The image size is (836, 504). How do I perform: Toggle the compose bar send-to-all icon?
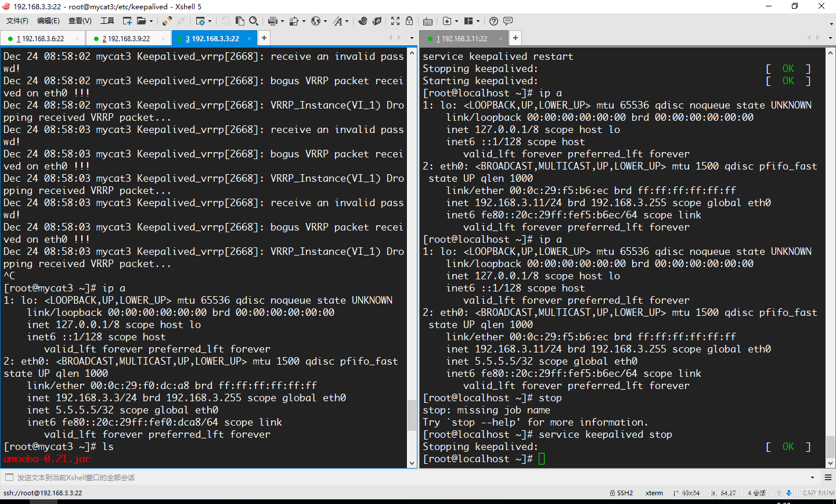click(9, 477)
